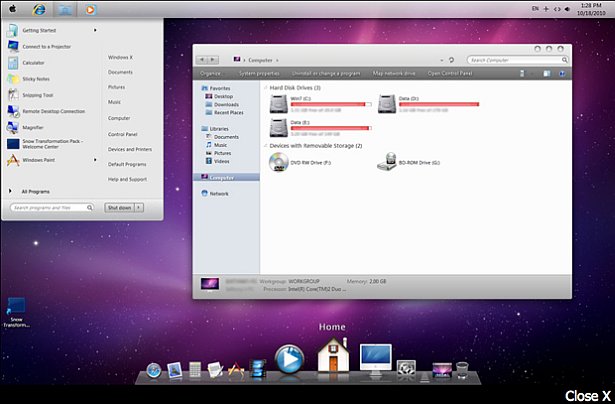Viewport: 615px width, 404px height.
Task: Select Control Panel in start menu
Action: click(x=123, y=133)
